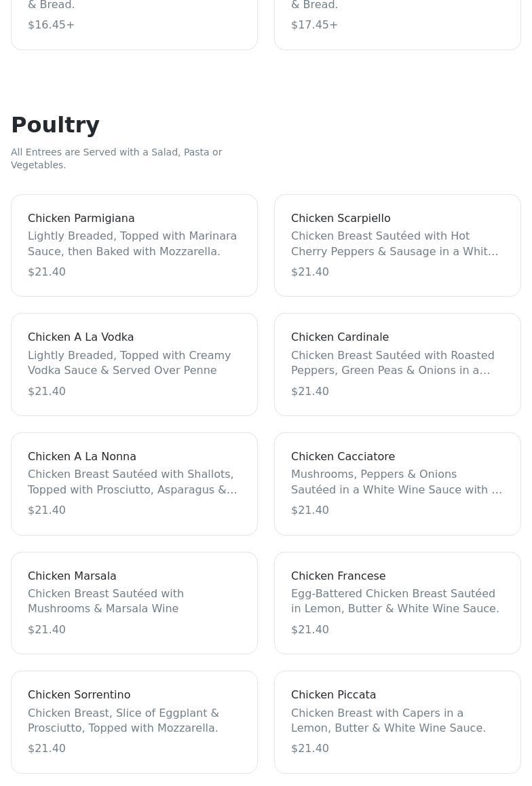Click the Egg-Battered Chicken Breast description
The image size is (532, 786).
[x=395, y=601]
